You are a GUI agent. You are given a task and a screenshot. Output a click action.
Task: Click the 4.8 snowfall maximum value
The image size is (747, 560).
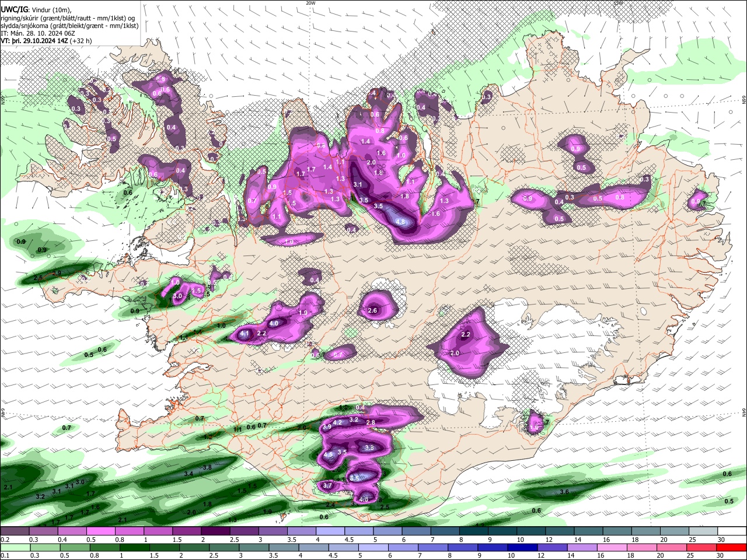(400, 222)
